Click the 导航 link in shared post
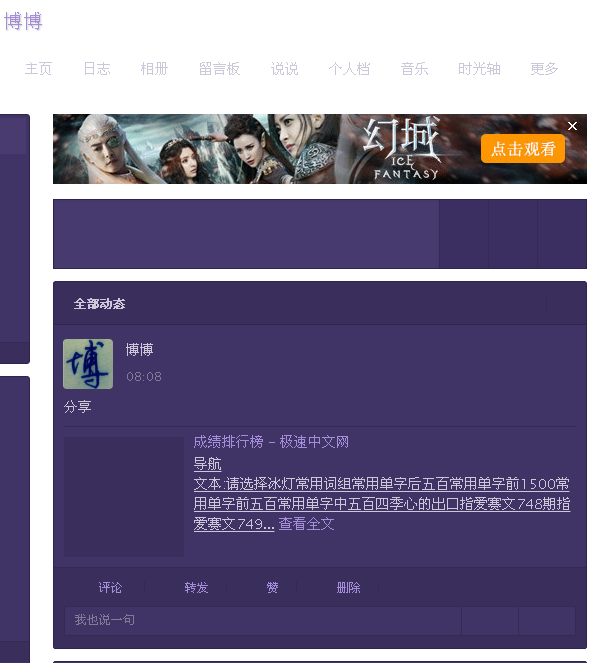592x663 pixels. (208, 464)
